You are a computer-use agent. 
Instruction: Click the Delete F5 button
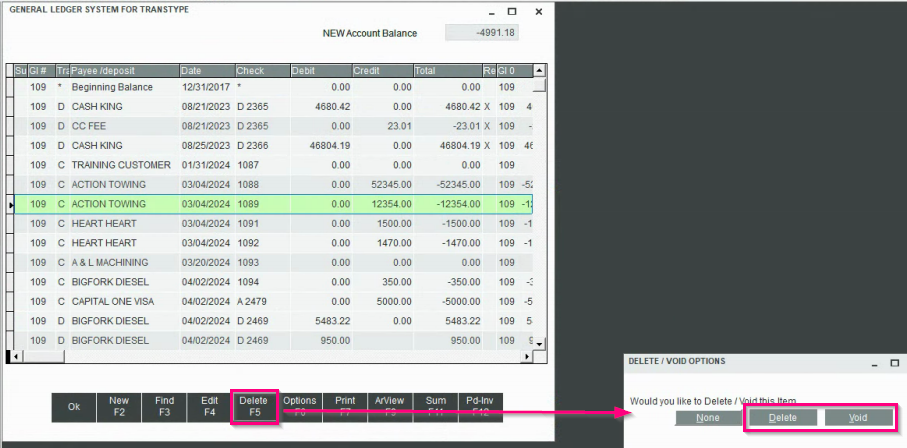(254, 407)
